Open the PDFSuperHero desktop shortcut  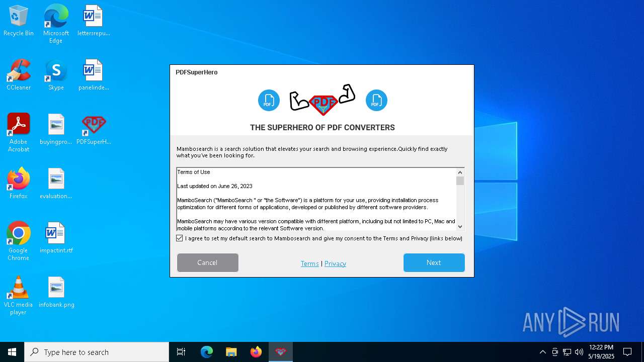[94, 129]
